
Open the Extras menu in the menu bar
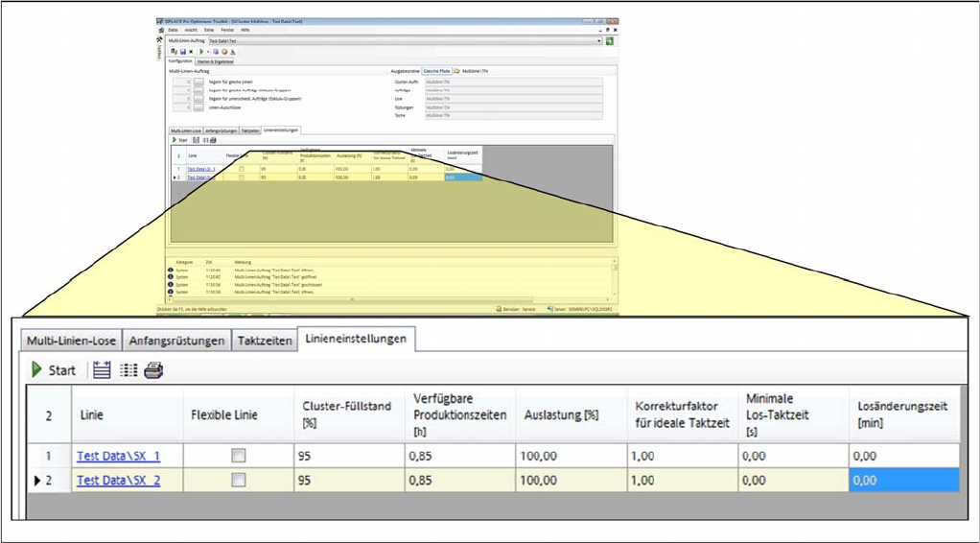[x=209, y=31]
